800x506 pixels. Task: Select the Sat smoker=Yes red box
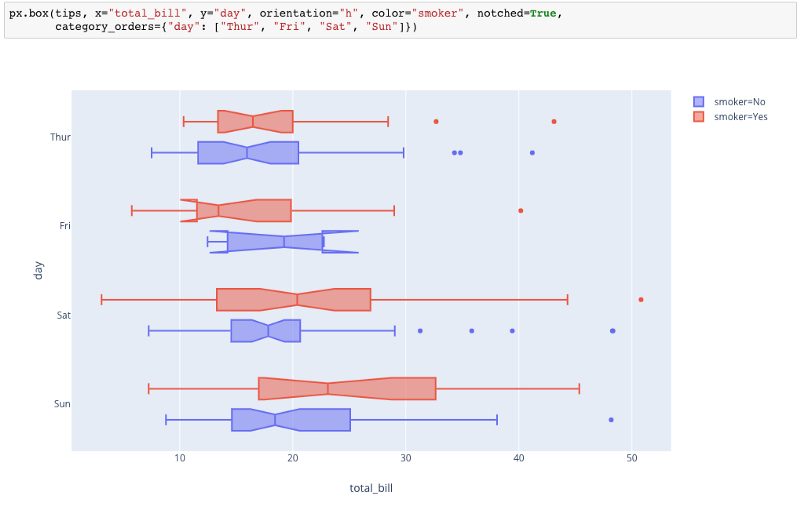[293, 299]
